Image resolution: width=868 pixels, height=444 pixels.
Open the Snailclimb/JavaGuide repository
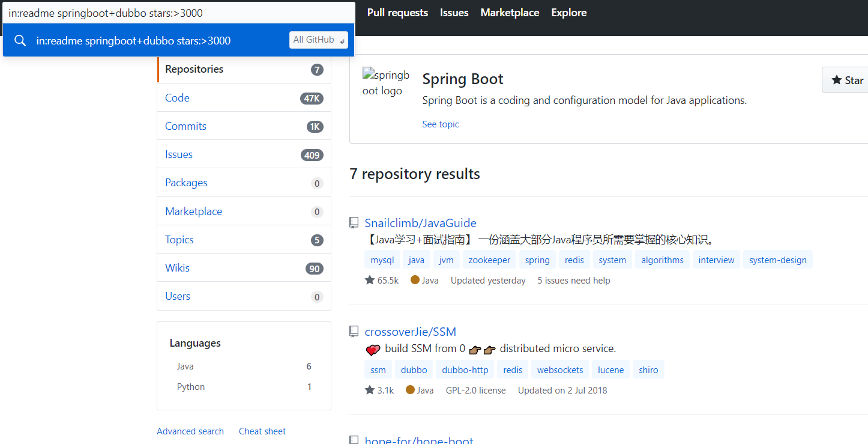coord(421,223)
